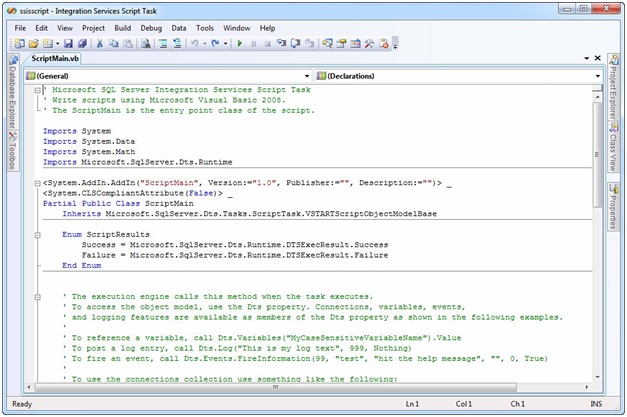The height and width of the screenshot is (417, 627).
Task: Click the Save icon in the toolbar
Action: [x=68, y=44]
